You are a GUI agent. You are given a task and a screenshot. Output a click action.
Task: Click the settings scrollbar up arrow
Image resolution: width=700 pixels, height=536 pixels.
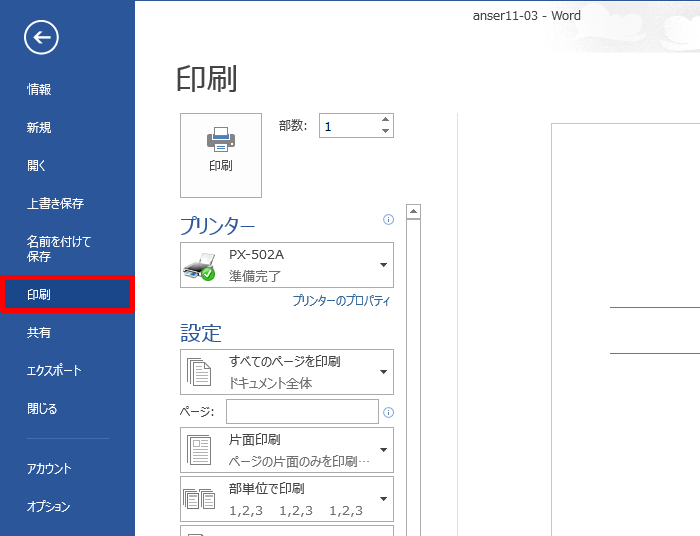(x=413, y=212)
